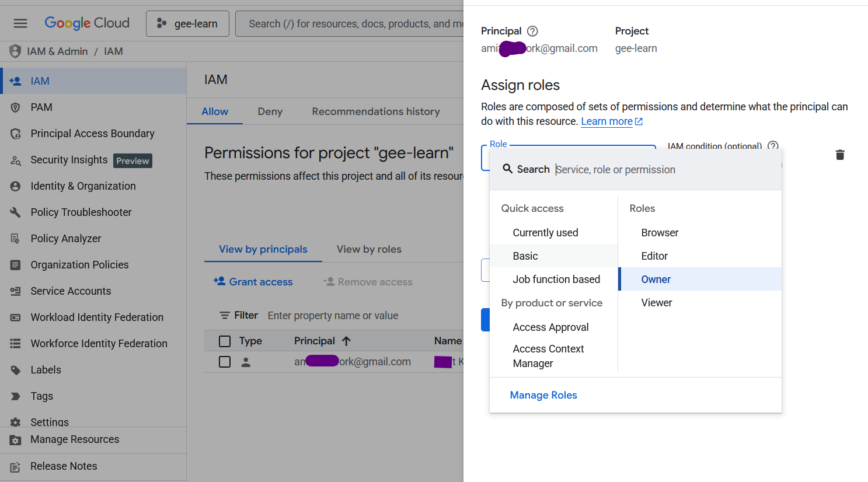The height and width of the screenshot is (482, 868).
Task: Type in the role search field
Action: click(x=615, y=169)
